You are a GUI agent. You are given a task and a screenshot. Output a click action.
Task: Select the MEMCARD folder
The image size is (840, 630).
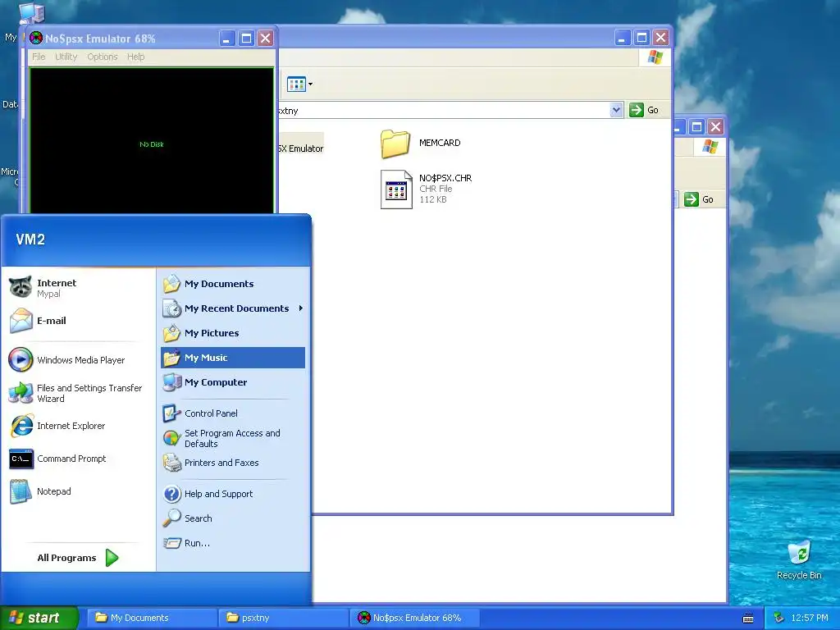(421, 144)
